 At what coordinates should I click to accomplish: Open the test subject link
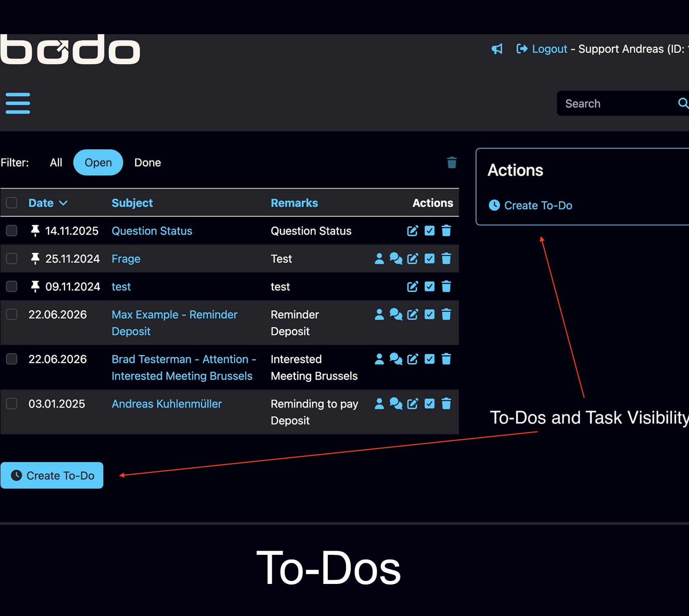click(x=121, y=286)
